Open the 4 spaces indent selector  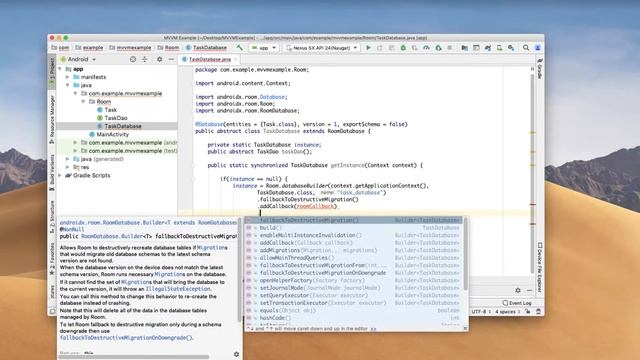coord(508,311)
